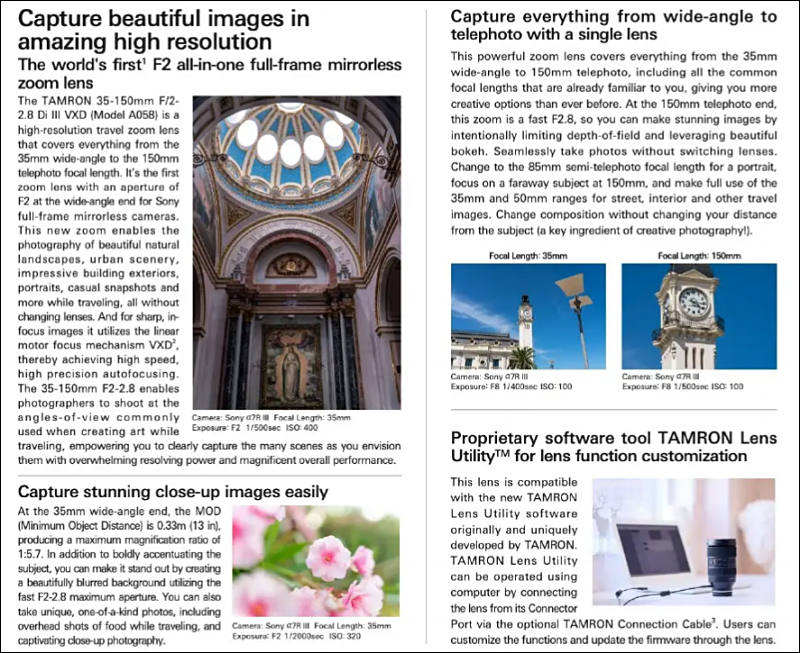Select the 150mm telephoto clock tower photo

[699, 316]
